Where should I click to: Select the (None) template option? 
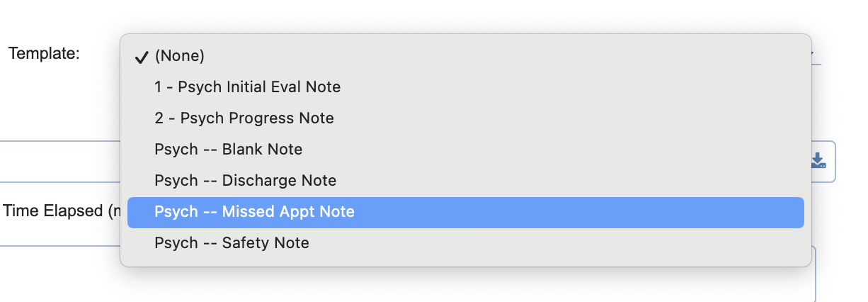[x=466, y=56]
